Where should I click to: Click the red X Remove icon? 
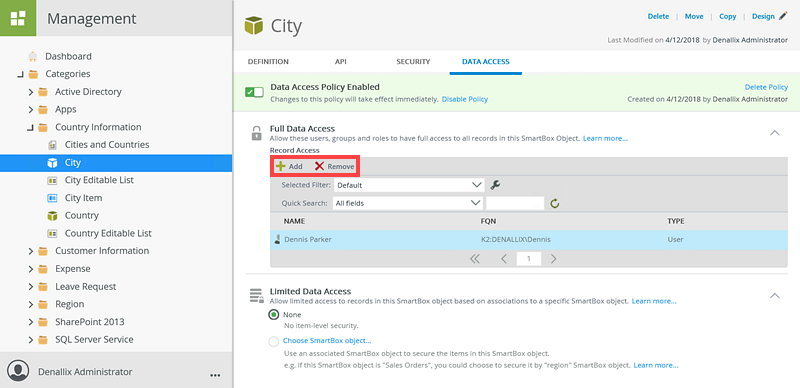[x=319, y=166]
